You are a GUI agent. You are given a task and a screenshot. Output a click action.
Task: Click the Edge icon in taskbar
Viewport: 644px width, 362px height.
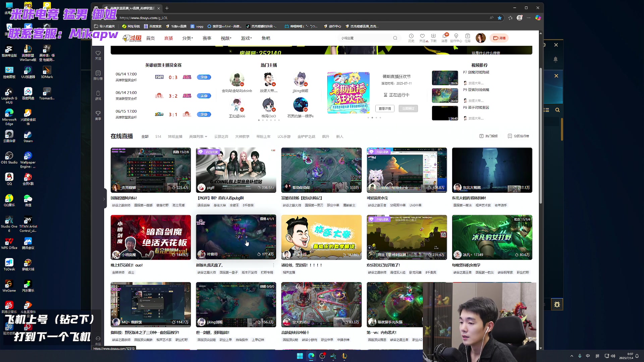pos(311,356)
